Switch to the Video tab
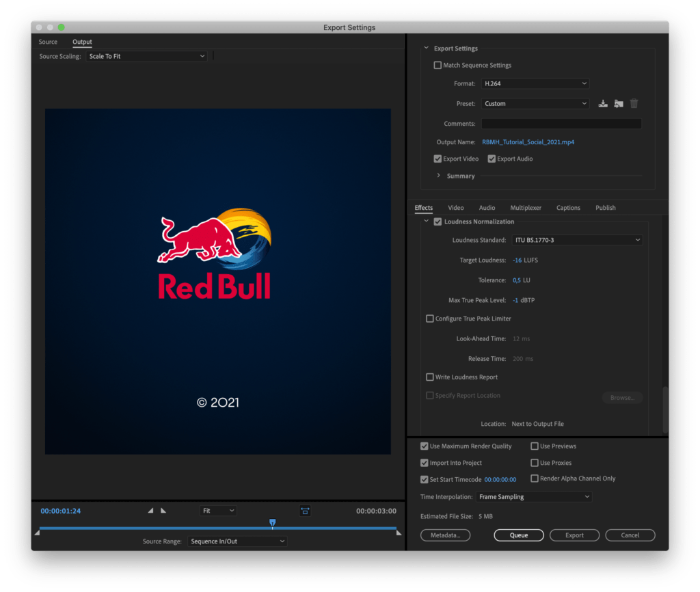 pyautogui.click(x=456, y=208)
